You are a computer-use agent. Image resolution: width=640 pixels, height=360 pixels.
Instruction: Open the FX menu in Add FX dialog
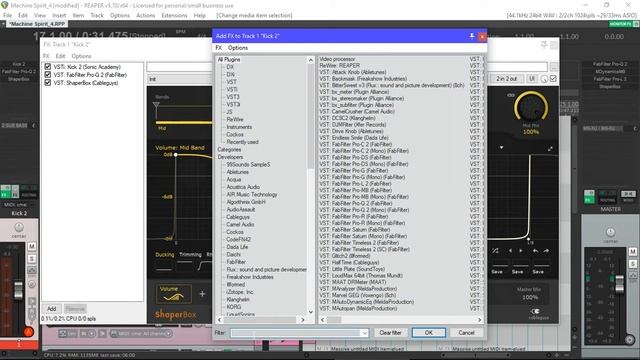click(x=219, y=48)
